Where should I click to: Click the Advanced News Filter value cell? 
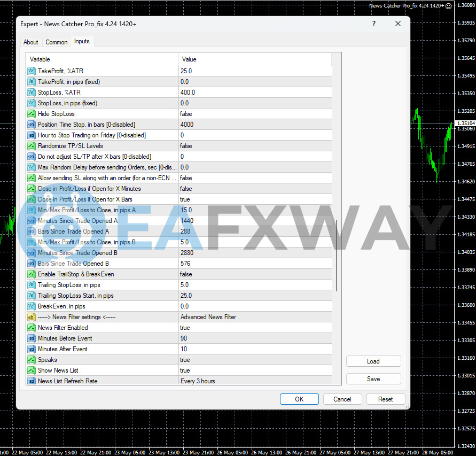pyautogui.click(x=255, y=317)
